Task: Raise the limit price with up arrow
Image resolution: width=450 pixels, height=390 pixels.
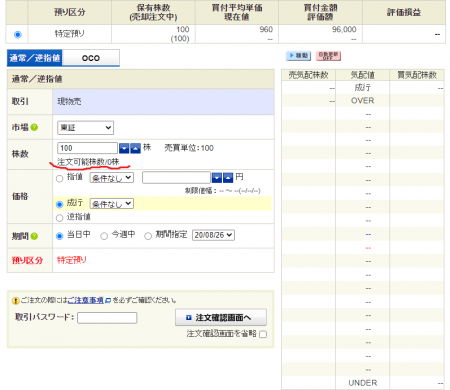Action: click(x=228, y=178)
